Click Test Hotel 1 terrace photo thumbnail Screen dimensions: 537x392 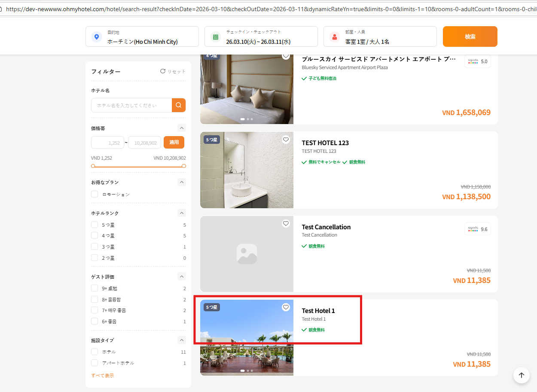[247, 337]
